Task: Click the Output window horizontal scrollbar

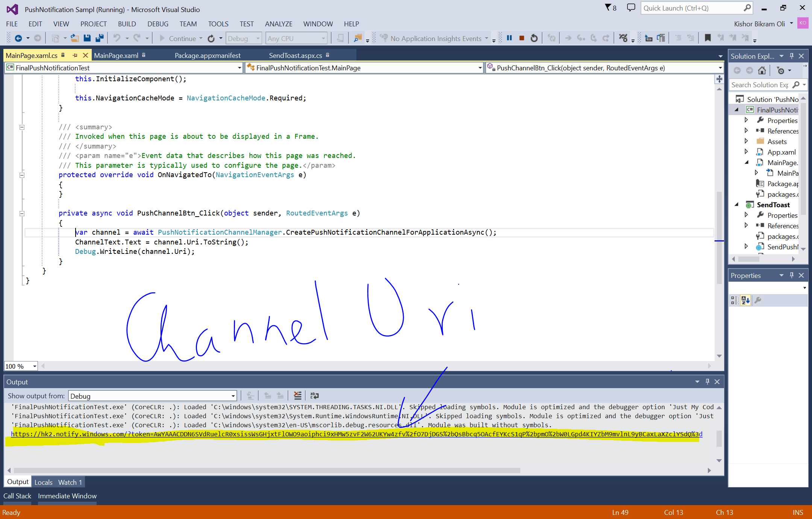Action: point(267,470)
